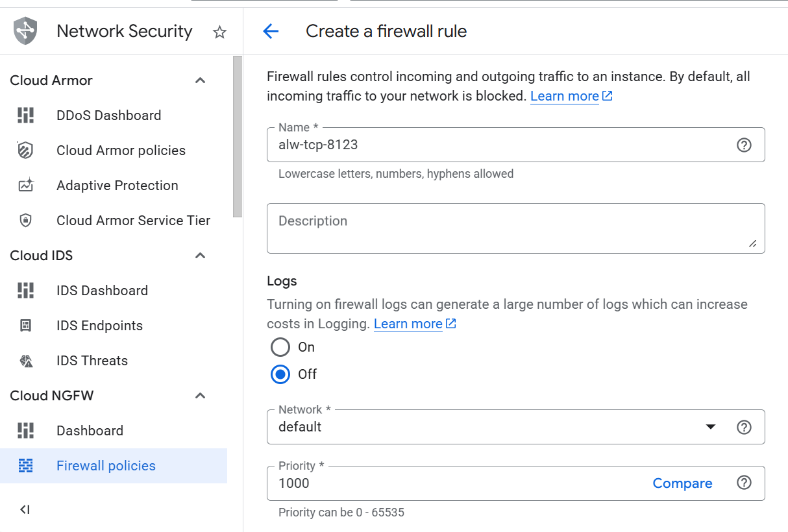Turn firewall Logs on

tap(280, 346)
